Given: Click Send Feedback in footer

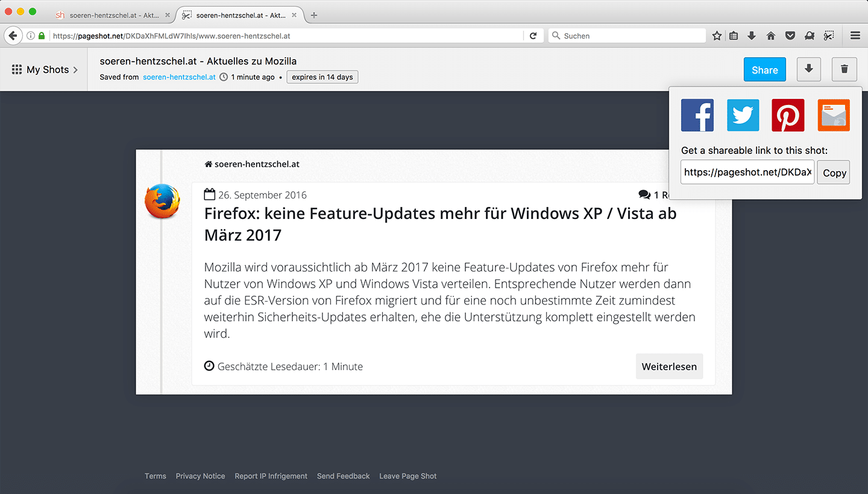Looking at the screenshot, I should (x=344, y=476).
